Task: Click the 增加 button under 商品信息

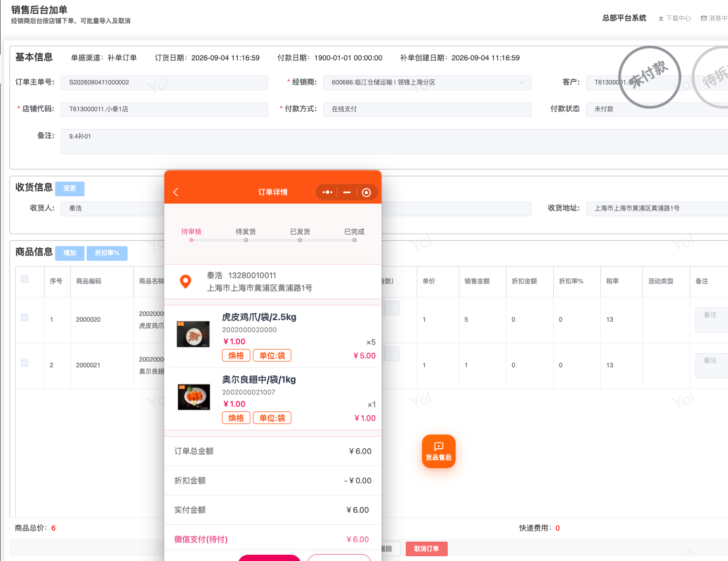Action: [x=70, y=253]
